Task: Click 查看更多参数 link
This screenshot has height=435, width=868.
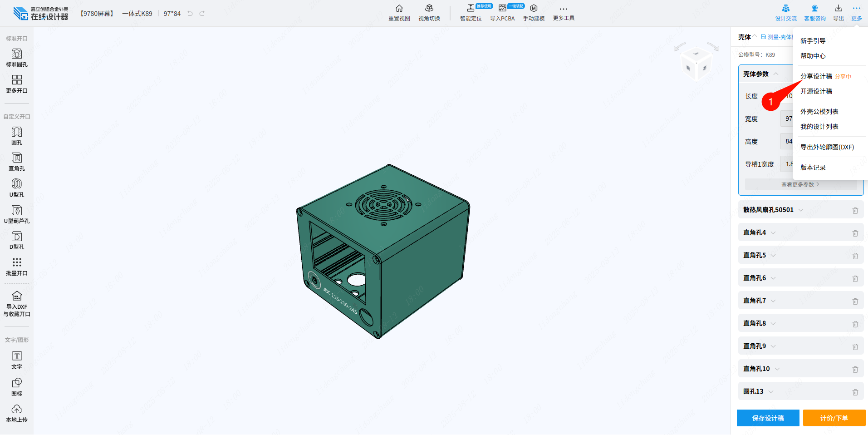Action: 800,184
